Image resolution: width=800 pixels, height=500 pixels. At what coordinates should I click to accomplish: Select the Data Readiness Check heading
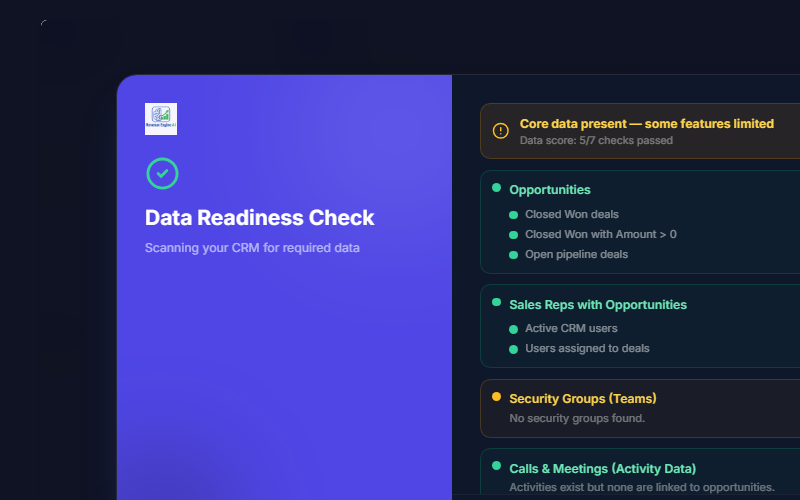coord(260,218)
